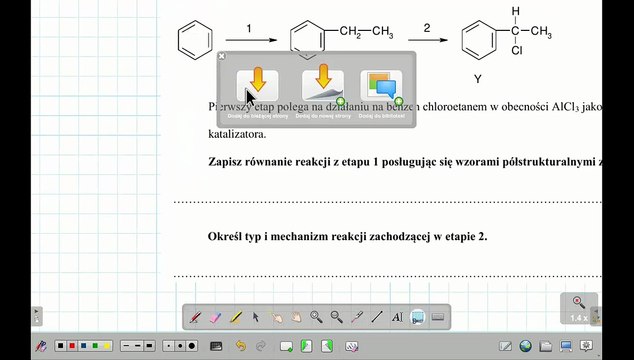This screenshot has height=360, width=634.
Task: Activate the open-hand Scroll page tool
Action: tap(297, 317)
